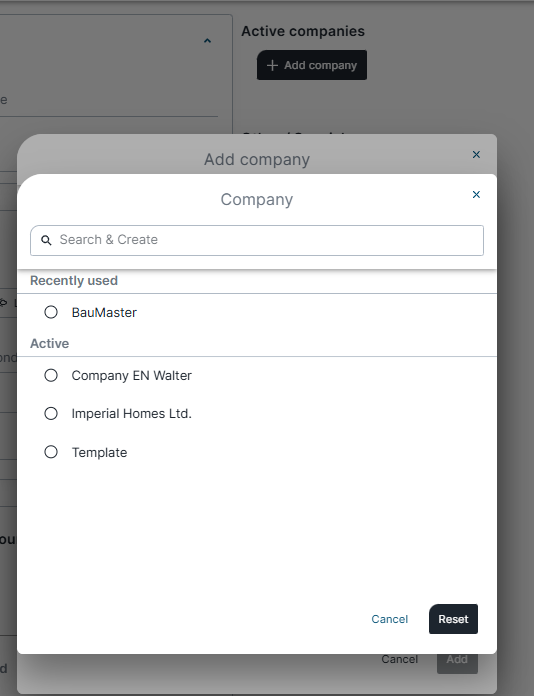Click the plus icon on Add company

point(272,65)
